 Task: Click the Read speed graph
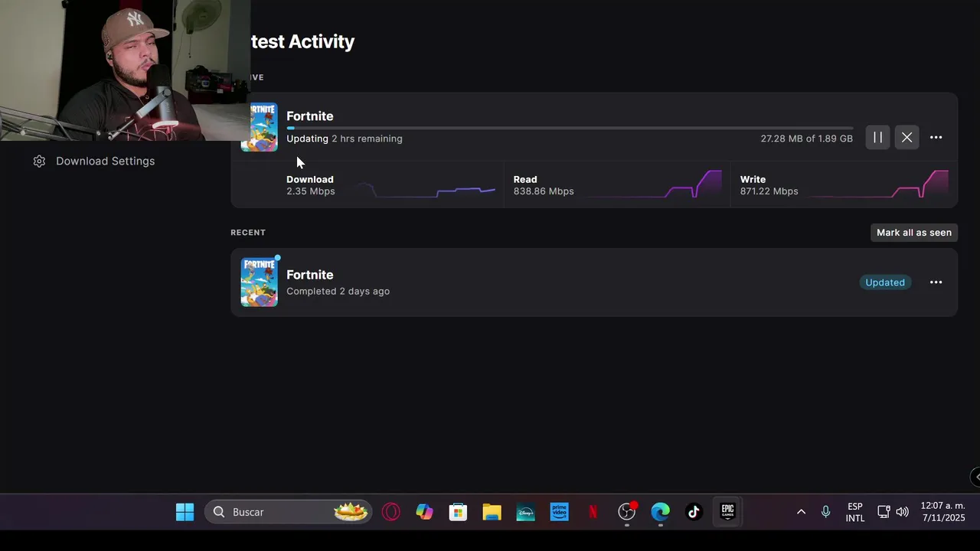pos(655,184)
